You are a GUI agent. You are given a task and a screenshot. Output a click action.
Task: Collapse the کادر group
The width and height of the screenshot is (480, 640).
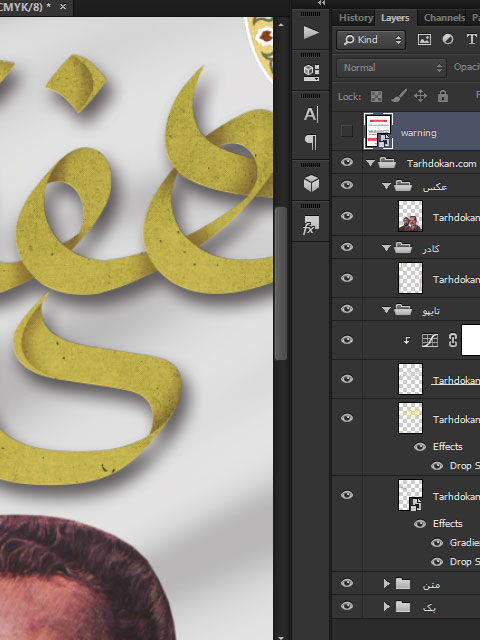click(x=386, y=248)
